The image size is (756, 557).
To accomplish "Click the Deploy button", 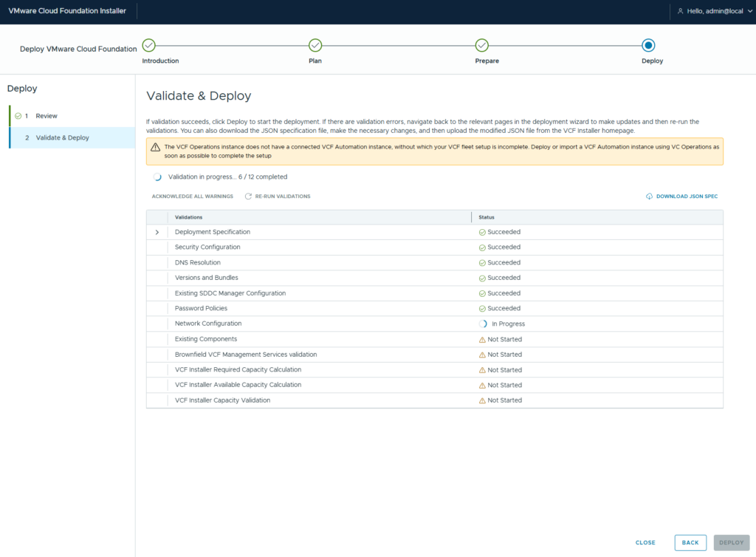I will pyautogui.click(x=732, y=542).
